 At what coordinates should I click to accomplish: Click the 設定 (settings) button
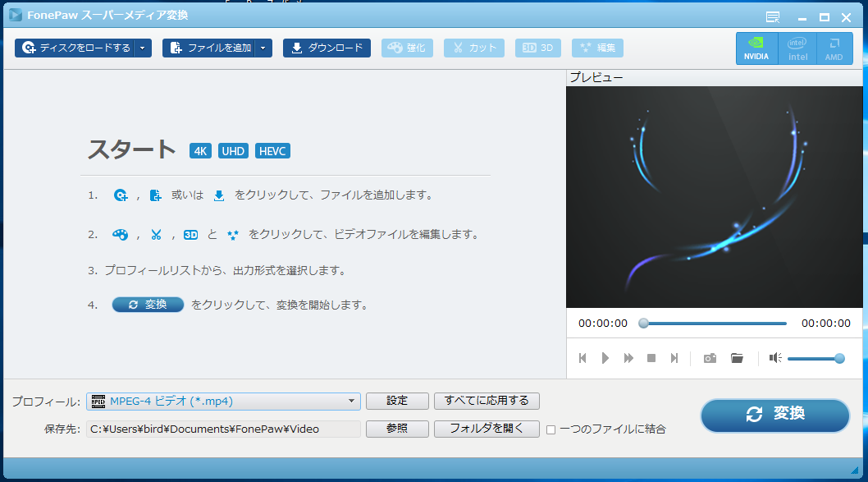[397, 401]
